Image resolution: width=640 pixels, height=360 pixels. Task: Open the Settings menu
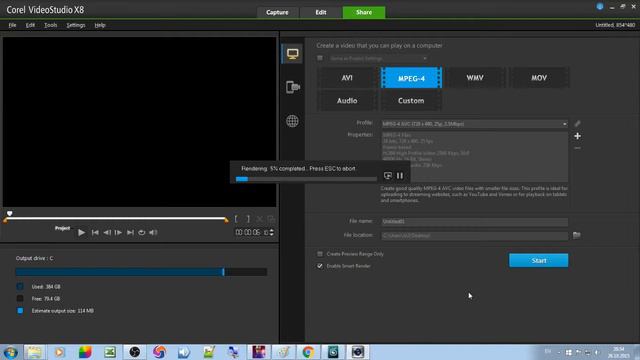tap(76, 25)
